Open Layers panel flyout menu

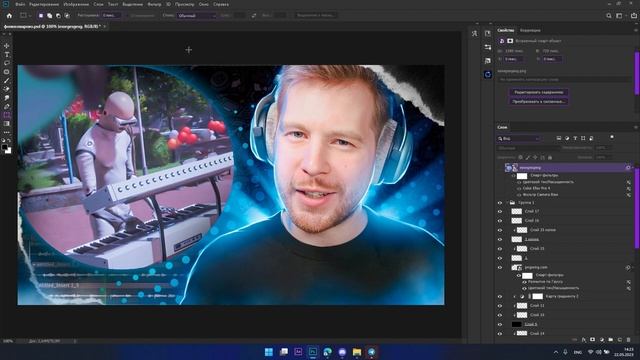tap(635, 127)
